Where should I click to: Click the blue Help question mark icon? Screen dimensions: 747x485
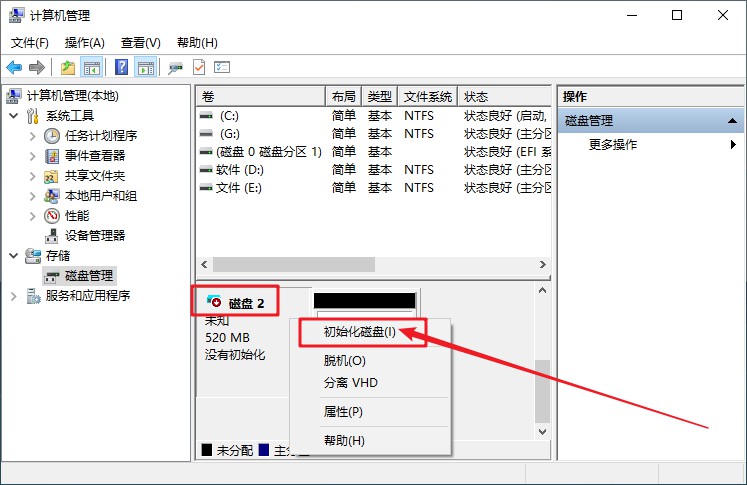tap(121, 67)
